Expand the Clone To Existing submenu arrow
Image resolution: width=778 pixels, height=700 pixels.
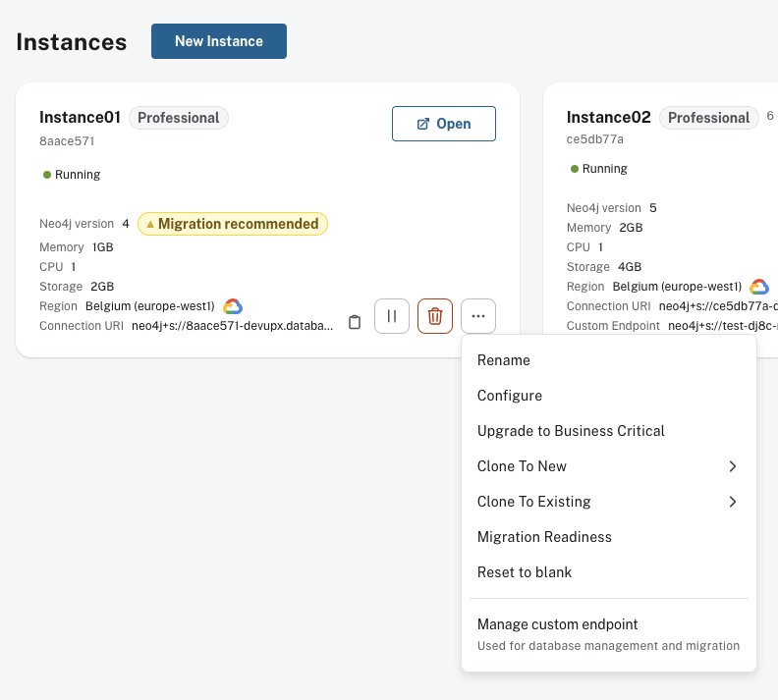(733, 502)
